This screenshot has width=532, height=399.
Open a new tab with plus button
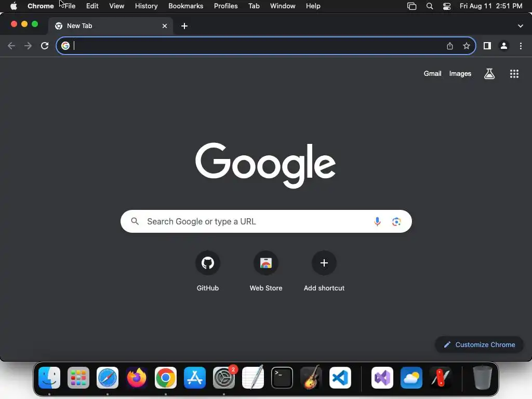[184, 26]
